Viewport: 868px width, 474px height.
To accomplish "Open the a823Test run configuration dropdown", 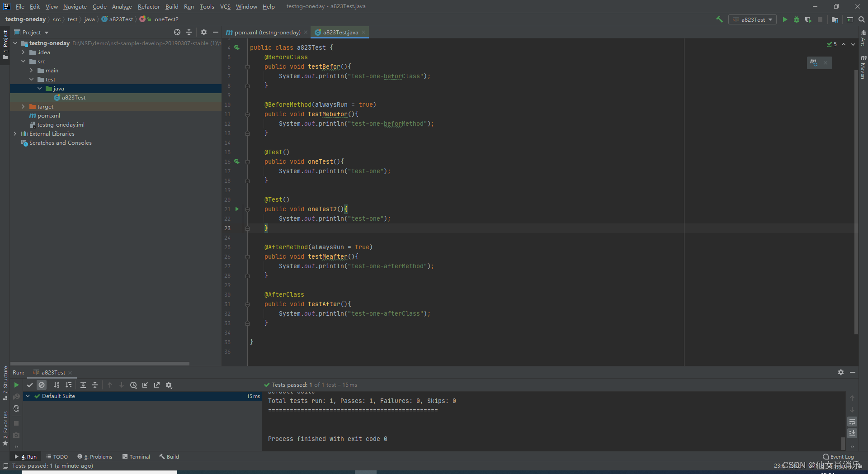I will click(x=752, y=19).
